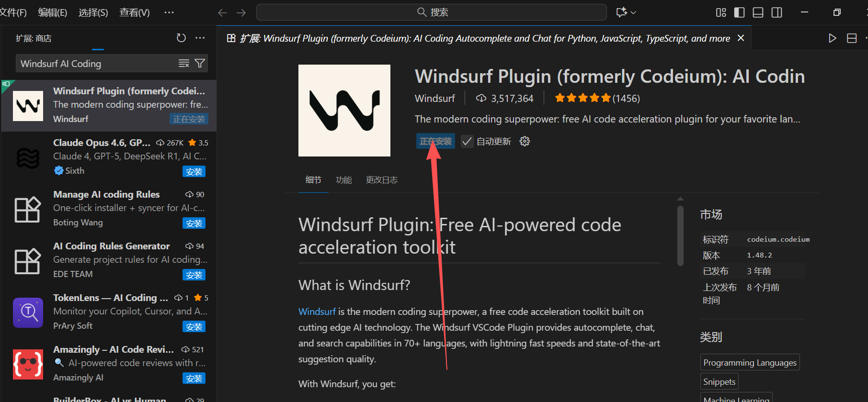This screenshot has height=402, width=868.
Task: Open the Windsurf publisher link
Action: (x=434, y=98)
